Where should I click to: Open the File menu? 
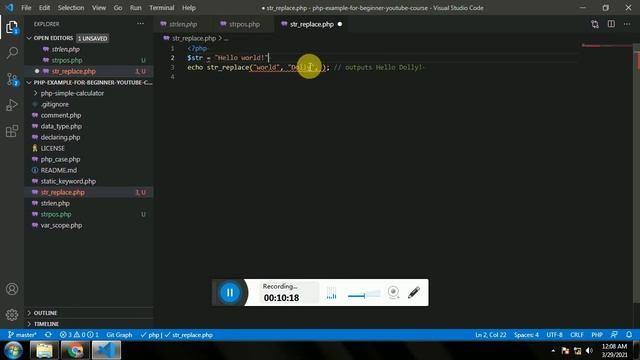(26, 8)
